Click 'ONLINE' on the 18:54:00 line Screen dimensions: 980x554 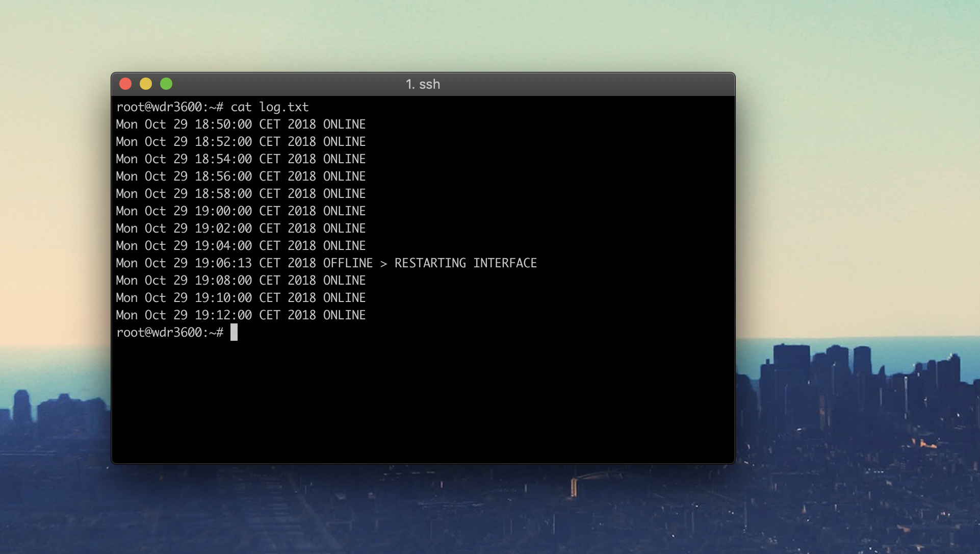344,159
